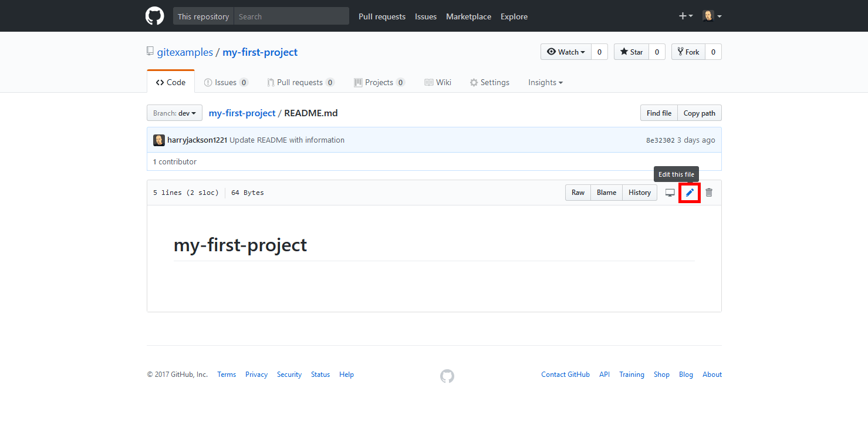The height and width of the screenshot is (435, 868).
Task: Click the GitHub octocat logo in header
Action: 155,16
